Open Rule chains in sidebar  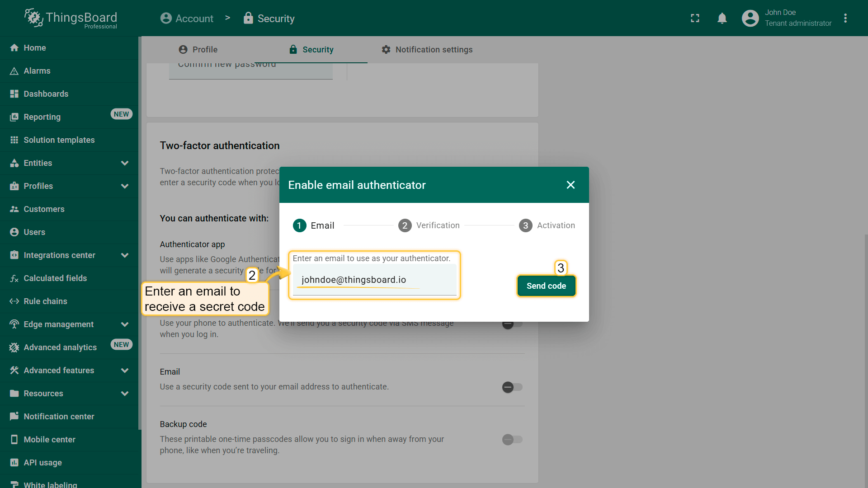tap(45, 301)
